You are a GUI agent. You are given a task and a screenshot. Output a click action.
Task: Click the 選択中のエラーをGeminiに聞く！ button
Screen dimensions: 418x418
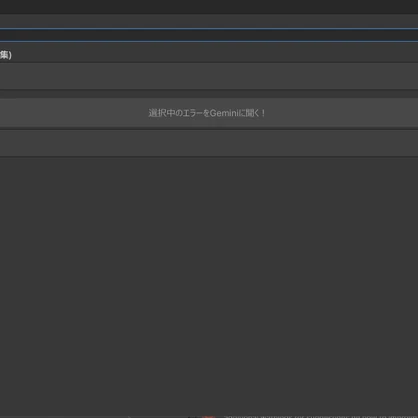coord(209,113)
